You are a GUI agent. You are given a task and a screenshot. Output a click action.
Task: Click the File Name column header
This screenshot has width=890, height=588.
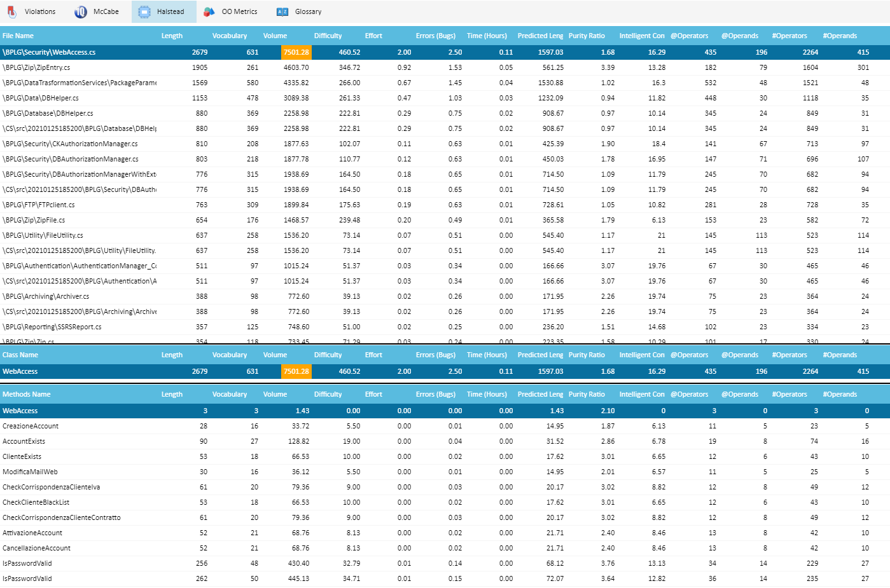point(18,36)
